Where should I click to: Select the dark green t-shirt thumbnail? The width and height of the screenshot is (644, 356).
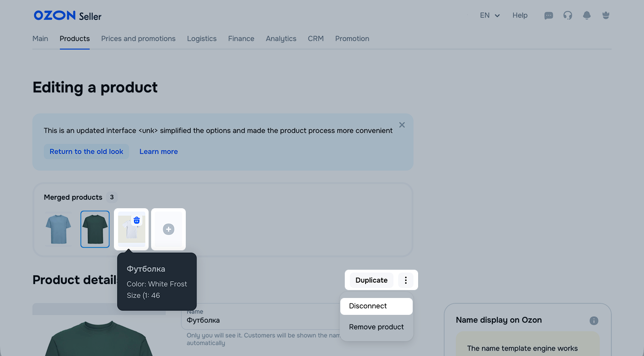point(95,229)
